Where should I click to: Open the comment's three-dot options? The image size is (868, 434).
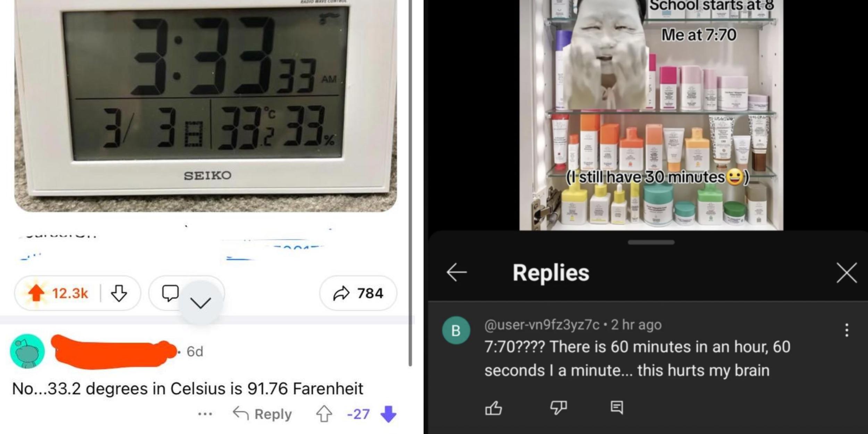click(205, 414)
